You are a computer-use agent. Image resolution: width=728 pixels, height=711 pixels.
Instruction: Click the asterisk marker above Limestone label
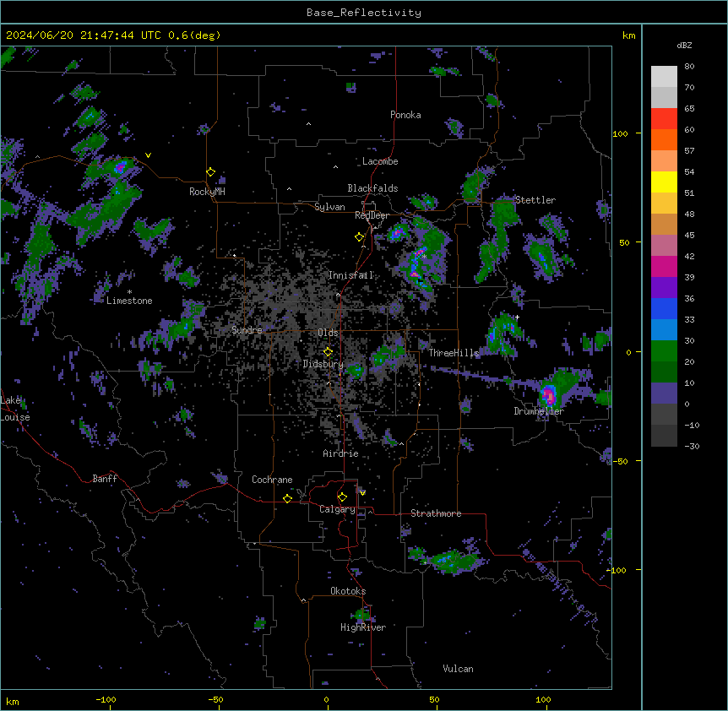click(129, 292)
